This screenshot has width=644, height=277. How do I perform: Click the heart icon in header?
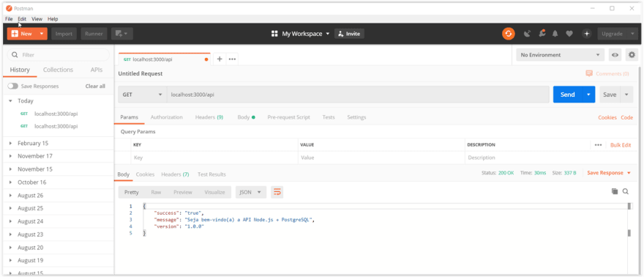tap(569, 34)
